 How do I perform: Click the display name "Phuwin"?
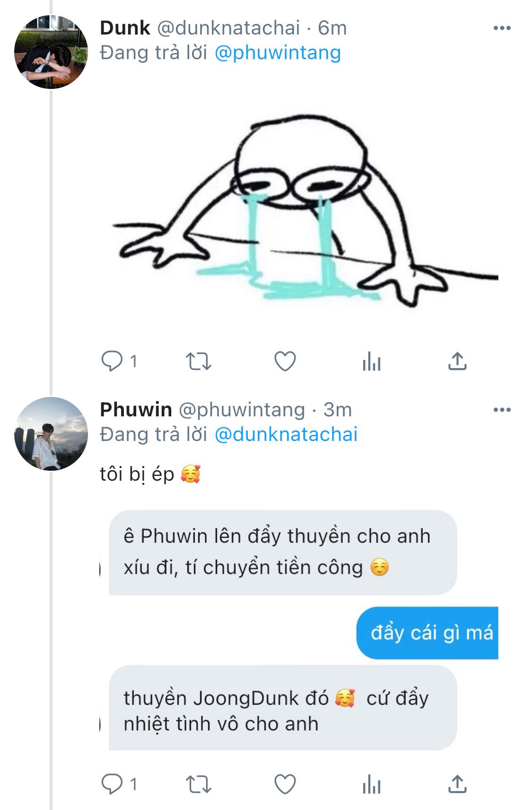click(x=136, y=410)
